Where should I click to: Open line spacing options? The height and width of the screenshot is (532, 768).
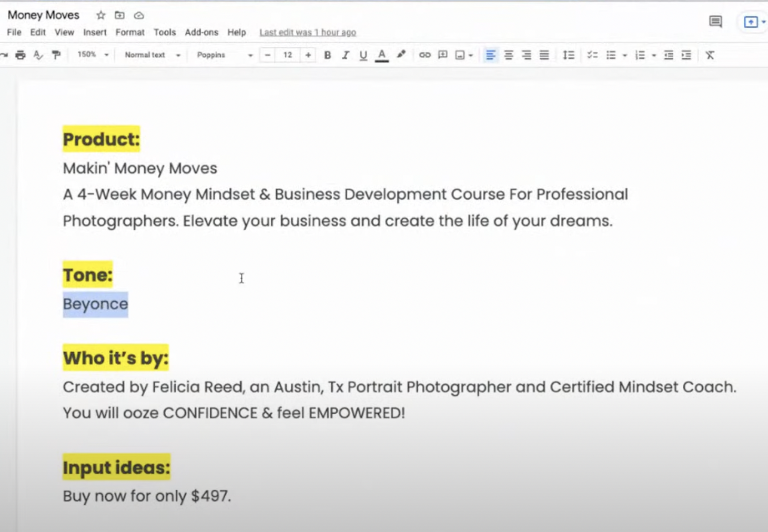pos(568,55)
